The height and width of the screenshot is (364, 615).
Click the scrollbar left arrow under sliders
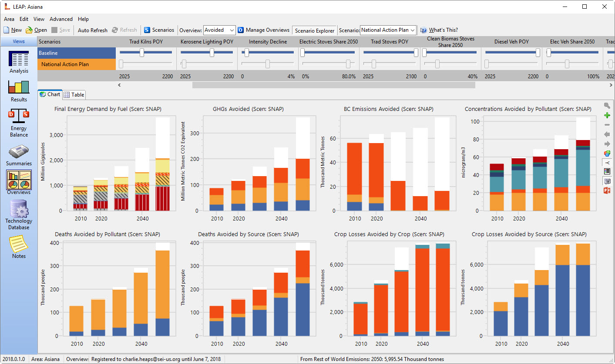coord(120,85)
